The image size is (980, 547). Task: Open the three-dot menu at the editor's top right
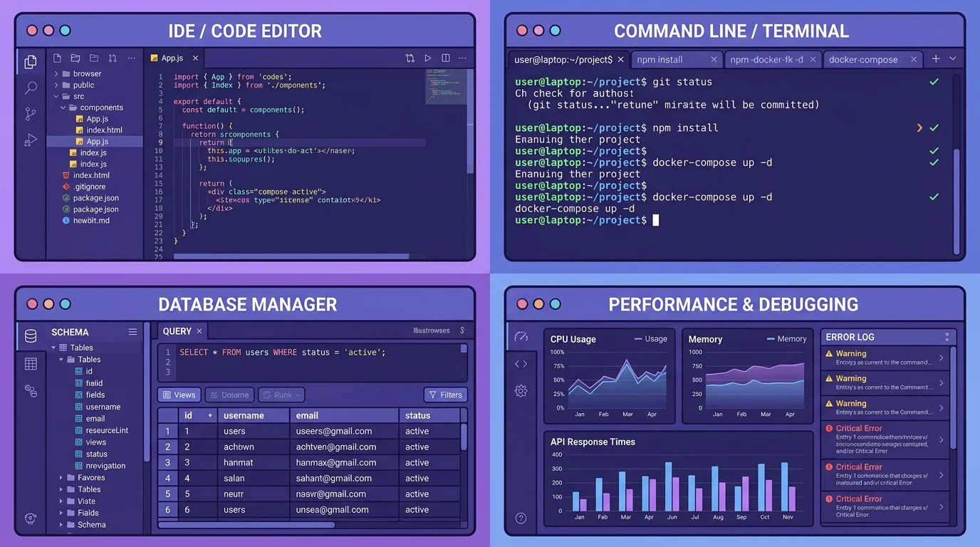point(463,58)
